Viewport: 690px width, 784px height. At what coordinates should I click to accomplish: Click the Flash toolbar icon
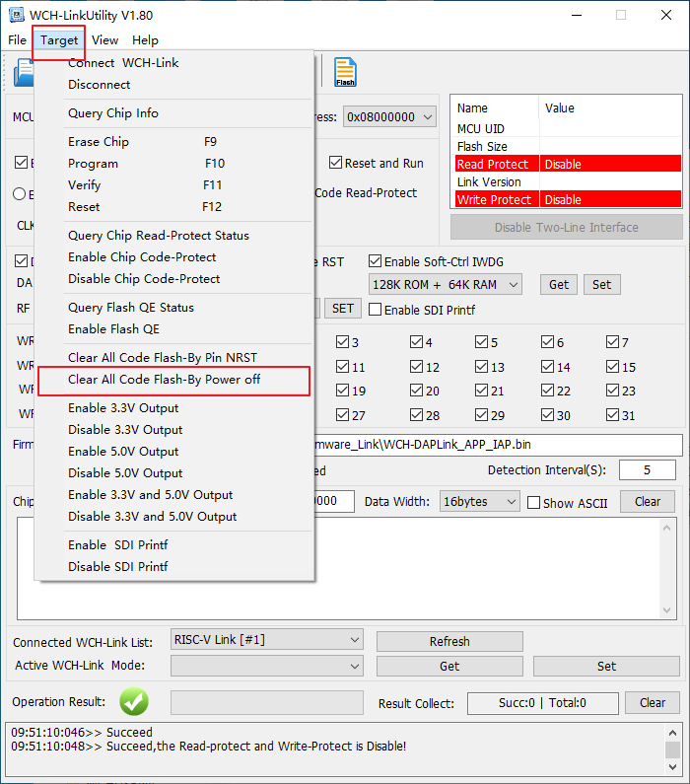point(344,72)
